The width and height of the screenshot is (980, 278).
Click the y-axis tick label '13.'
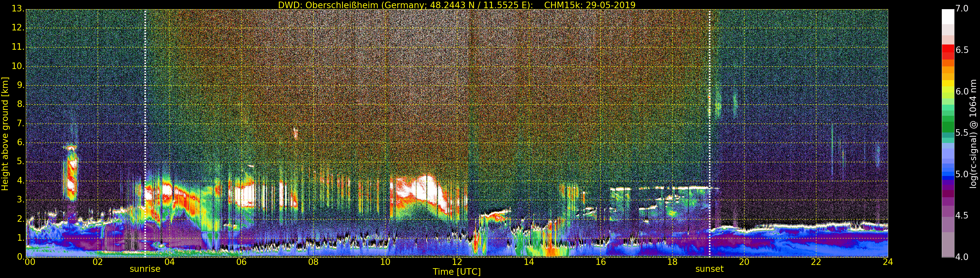pyautogui.click(x=18, y=9)
